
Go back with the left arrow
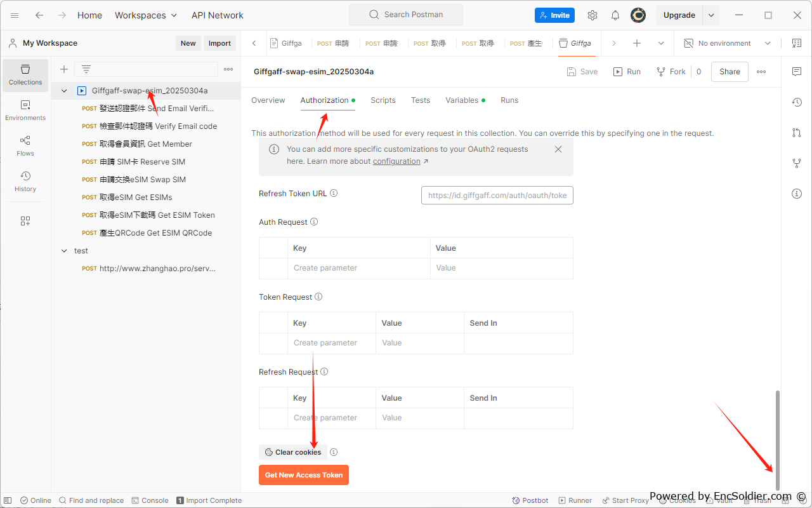(39, 15)
